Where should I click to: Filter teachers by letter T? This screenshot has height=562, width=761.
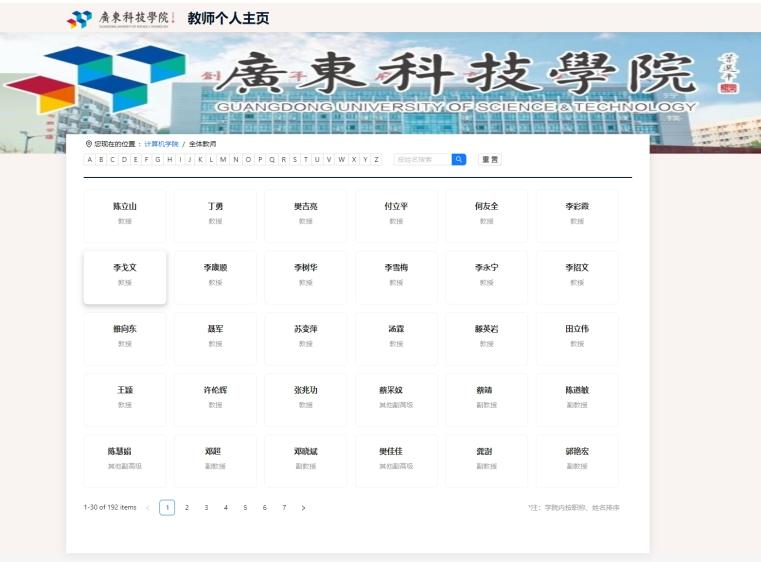click(x=306, y=159)
